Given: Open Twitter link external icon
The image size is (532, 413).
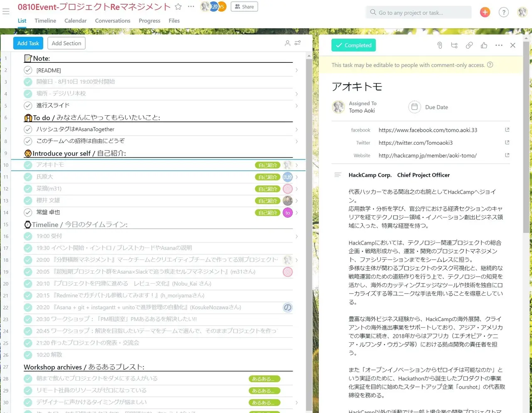Looking at the screenshot, I should [507, 142].
